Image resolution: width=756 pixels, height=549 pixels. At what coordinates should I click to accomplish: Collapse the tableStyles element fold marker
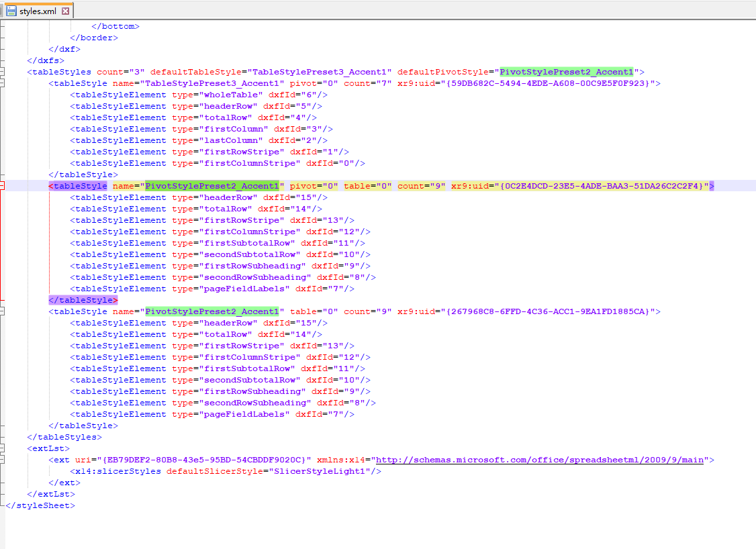pyautogui.click(x=3, y=71)
